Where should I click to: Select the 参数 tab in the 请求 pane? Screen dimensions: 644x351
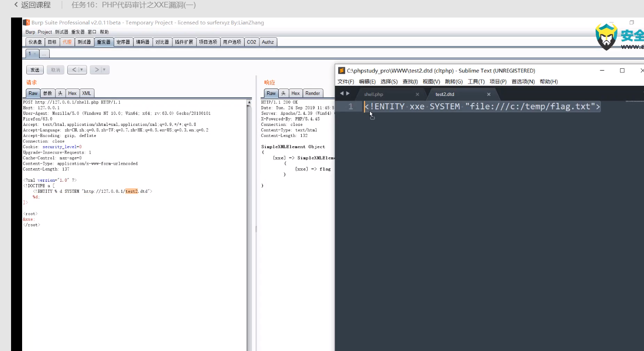pyautogui.click(x=48, y=93)
